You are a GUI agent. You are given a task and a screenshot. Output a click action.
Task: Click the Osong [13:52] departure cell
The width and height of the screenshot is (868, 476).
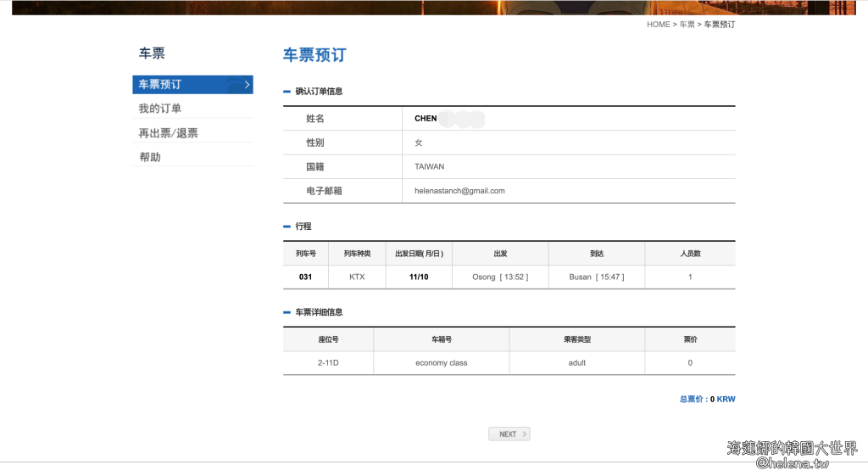[500, 277]
